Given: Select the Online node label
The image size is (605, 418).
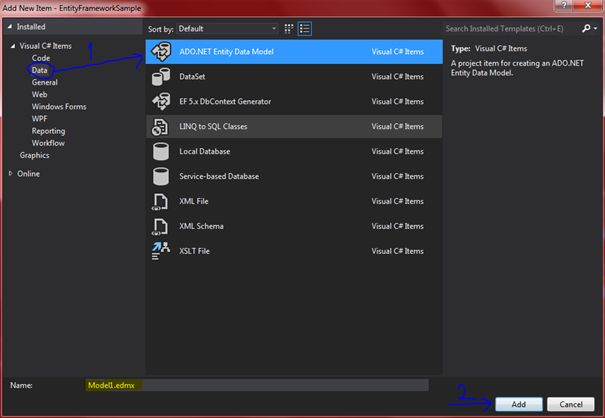Looking at the screenshot, I should pos(29,174).
